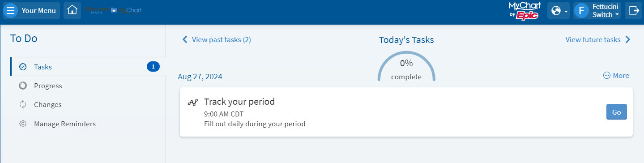Go to the Home icon button
The height and width of the screenshot is (163, 644).
pos(73,10)
